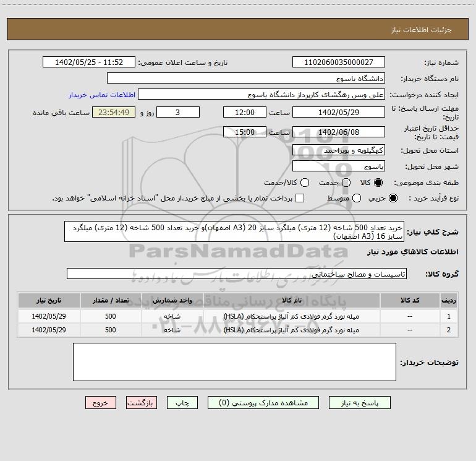This screenshot has width=476, height=461.
Task: Click the delivery city field یاسوج
Action: [339, 166]
